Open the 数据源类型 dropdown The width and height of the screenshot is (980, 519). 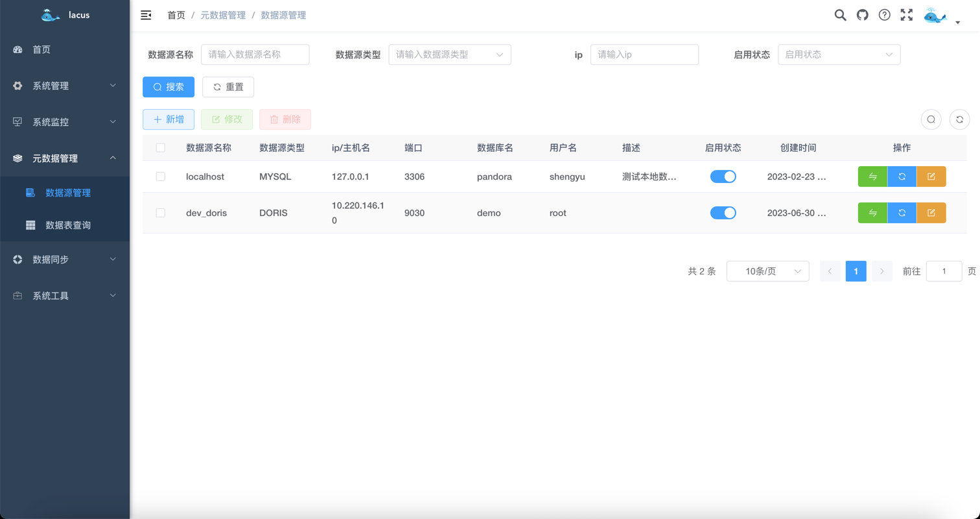[450, 54]
